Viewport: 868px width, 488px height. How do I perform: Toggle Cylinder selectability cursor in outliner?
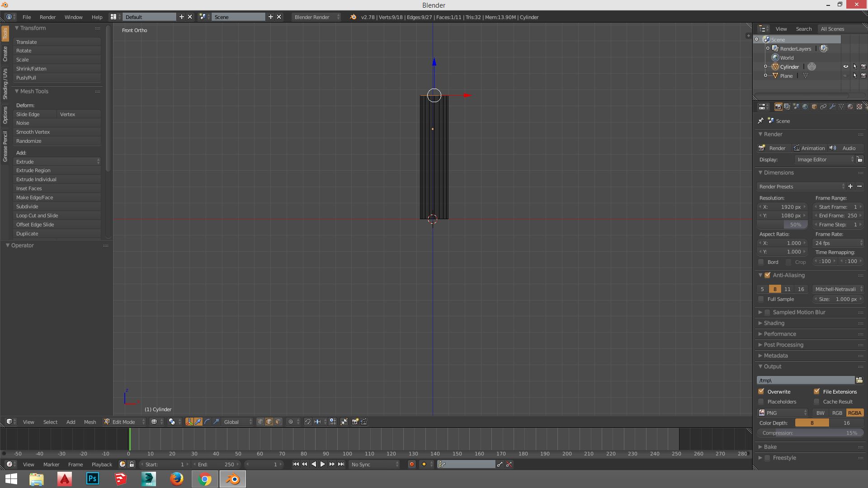click(x=855, y=66)
